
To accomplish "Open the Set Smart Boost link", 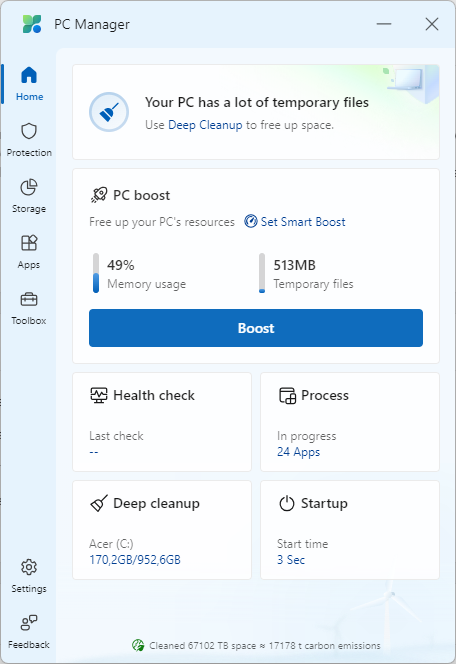I will (x=303, y=222).
